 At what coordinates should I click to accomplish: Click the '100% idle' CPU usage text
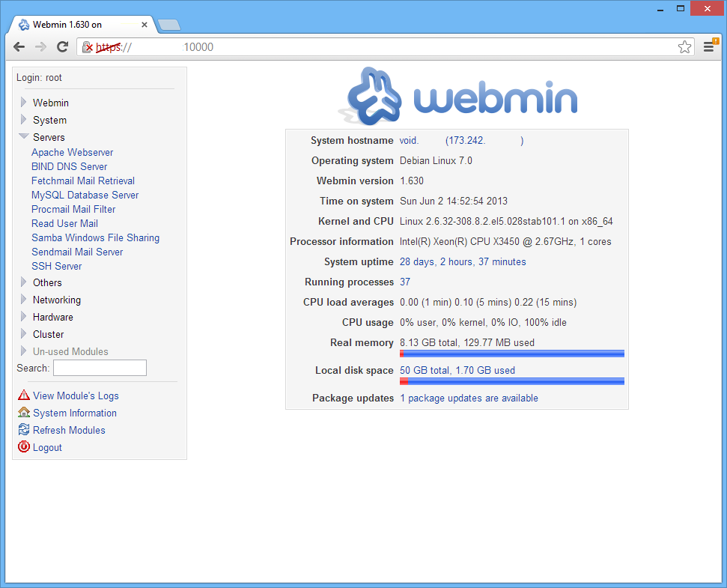[545, 322]
